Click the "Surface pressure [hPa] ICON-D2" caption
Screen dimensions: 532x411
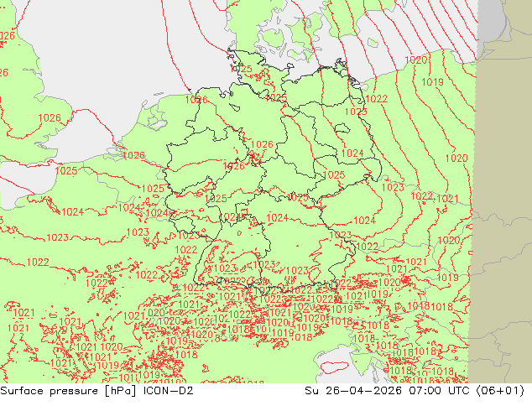(96, 391)
